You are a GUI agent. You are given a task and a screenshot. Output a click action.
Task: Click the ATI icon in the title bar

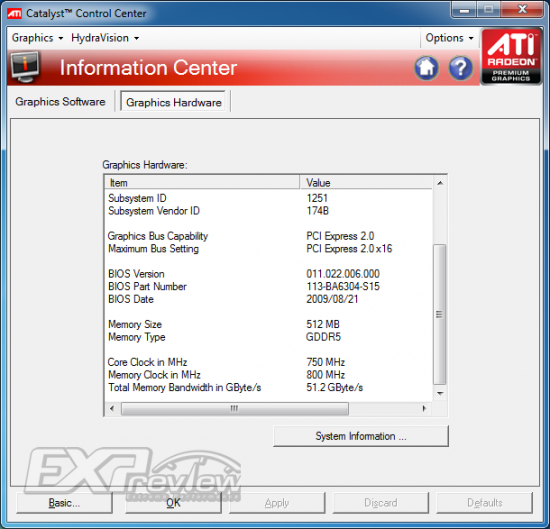click(x=14, y=13)
